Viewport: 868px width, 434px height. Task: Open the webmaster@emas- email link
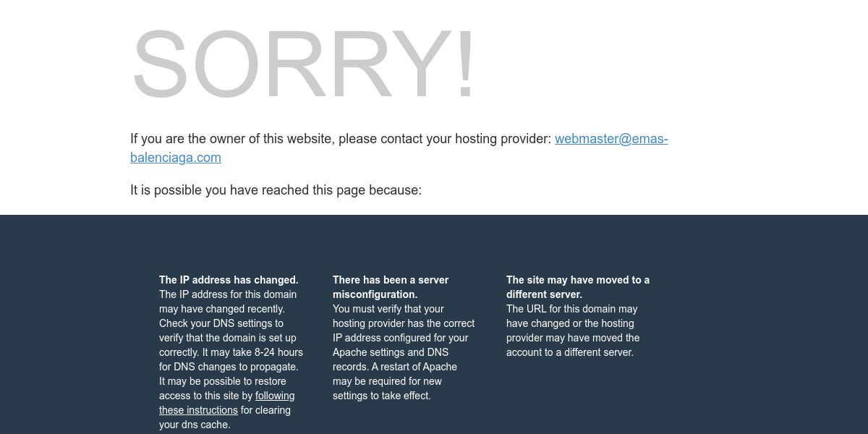[611, 139]
